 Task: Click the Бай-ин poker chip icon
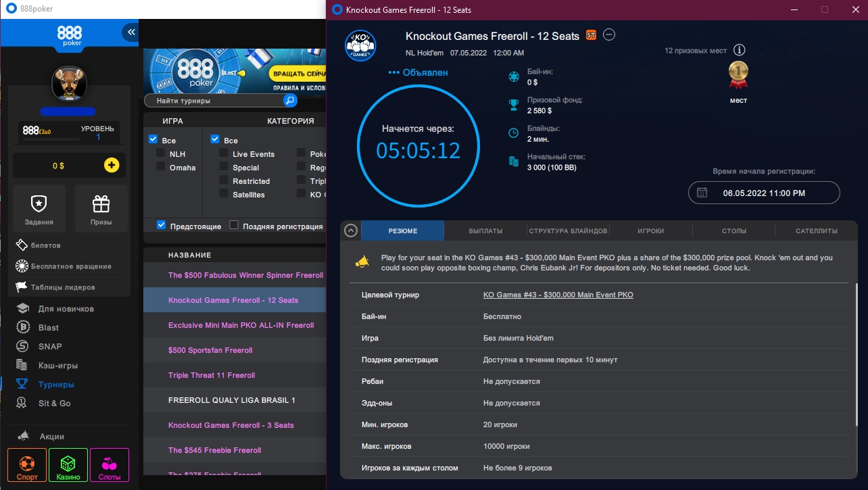(x=514, y=76)
